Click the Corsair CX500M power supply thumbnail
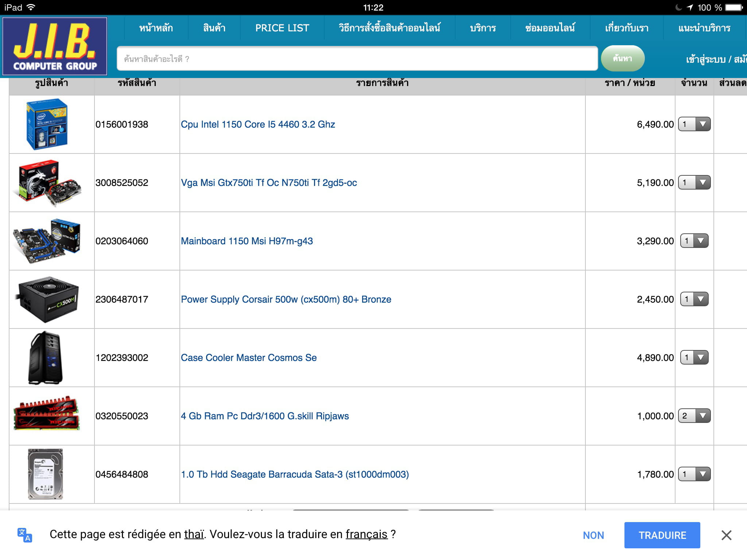This screenshot has height=560, width=747. click(x=47, y=299)
